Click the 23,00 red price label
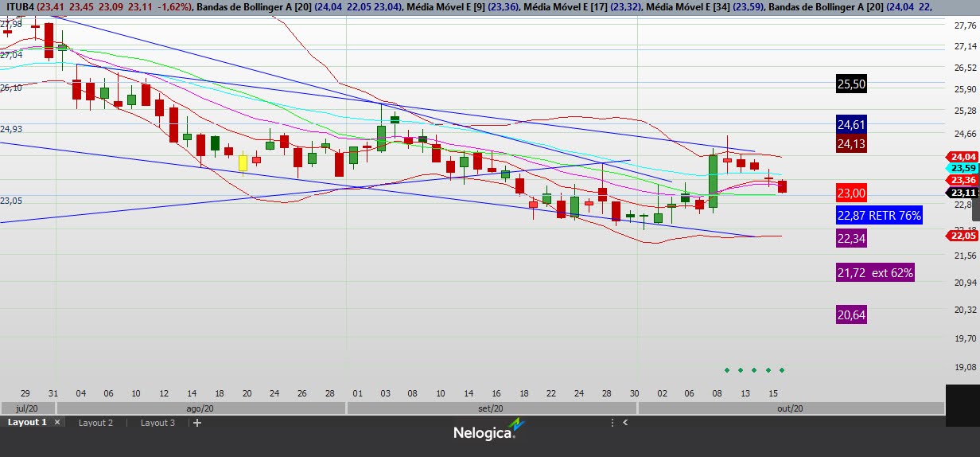The width and height of the screenshot is (980, 457). (851, 193)
